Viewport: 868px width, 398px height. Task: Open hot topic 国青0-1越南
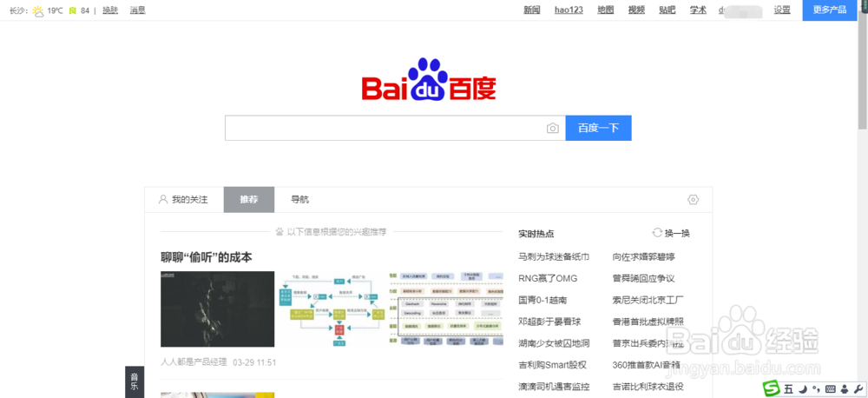click(542, 300)
